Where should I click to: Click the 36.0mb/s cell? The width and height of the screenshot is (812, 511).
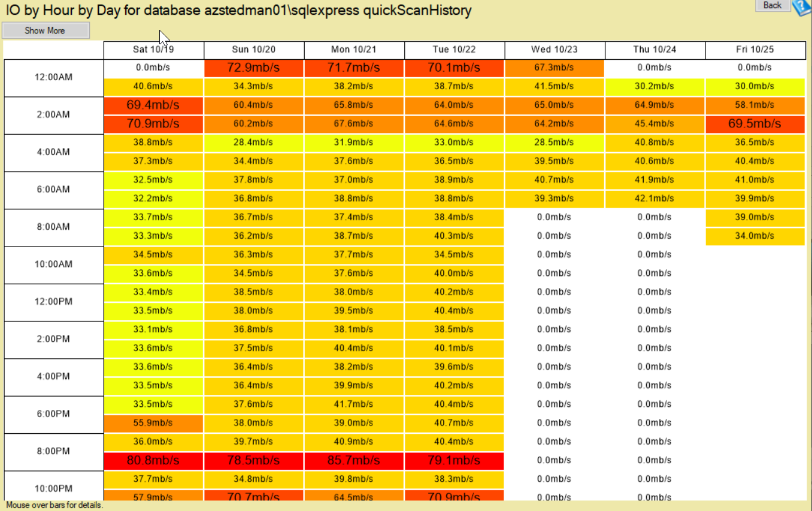pyautogui.click(x=153, y=442)
